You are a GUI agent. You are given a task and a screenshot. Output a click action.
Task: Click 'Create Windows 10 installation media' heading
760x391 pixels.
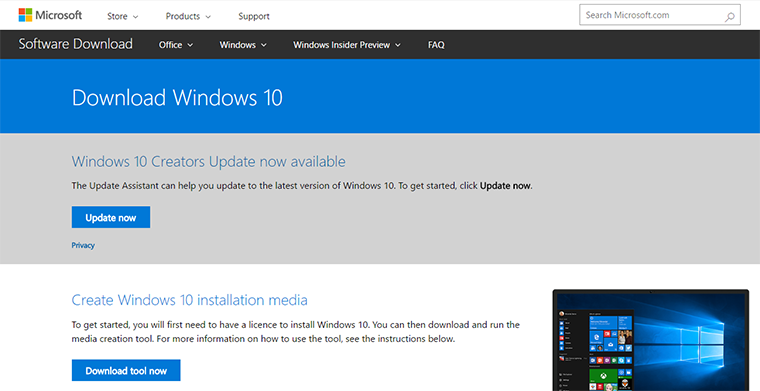pos(190,300)
